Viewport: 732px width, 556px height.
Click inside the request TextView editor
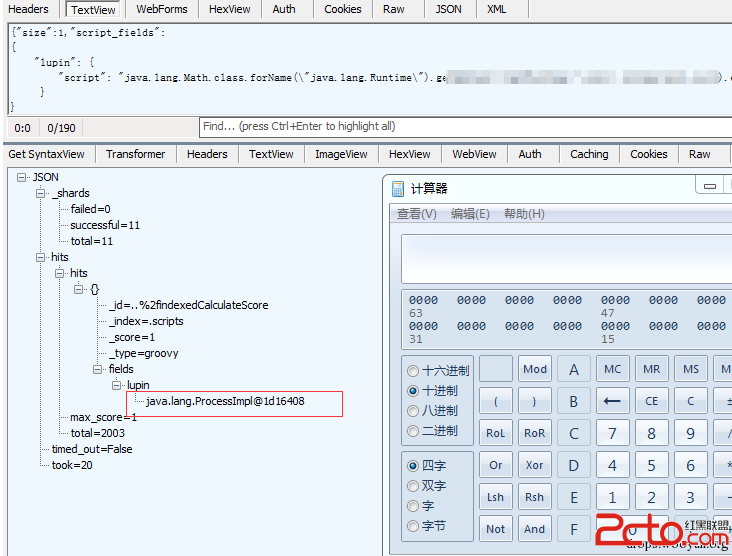(370, 69)
